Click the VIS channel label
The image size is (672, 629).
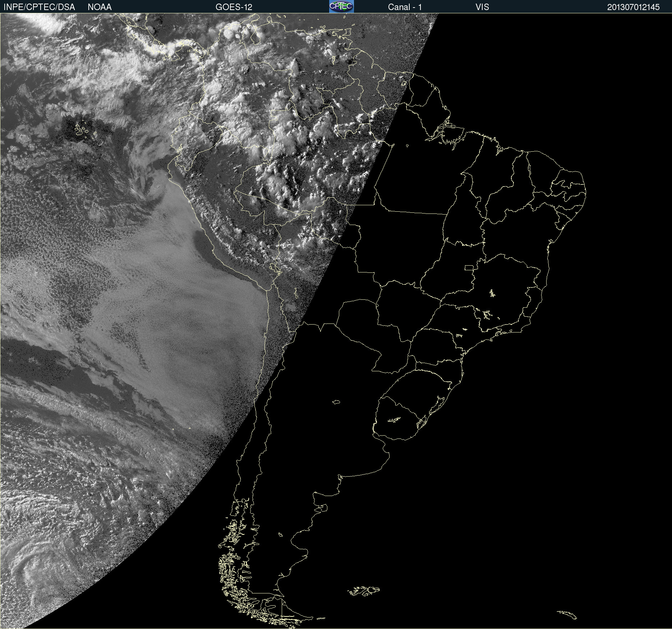tap(482, 7)
